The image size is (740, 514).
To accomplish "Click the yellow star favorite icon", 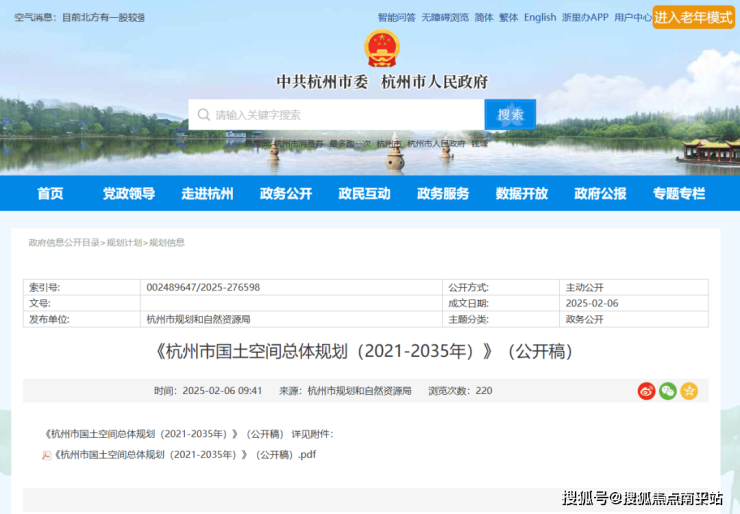I will (x=689, y=391).
